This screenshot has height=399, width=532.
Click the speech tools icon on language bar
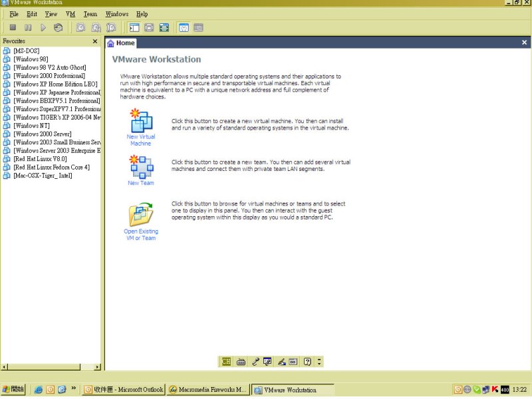tap(267, 362)
